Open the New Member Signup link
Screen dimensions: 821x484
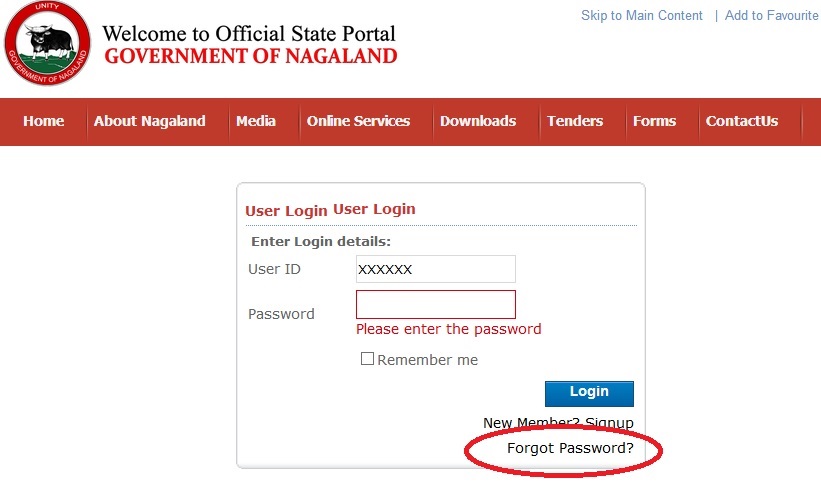pos(558,423)
